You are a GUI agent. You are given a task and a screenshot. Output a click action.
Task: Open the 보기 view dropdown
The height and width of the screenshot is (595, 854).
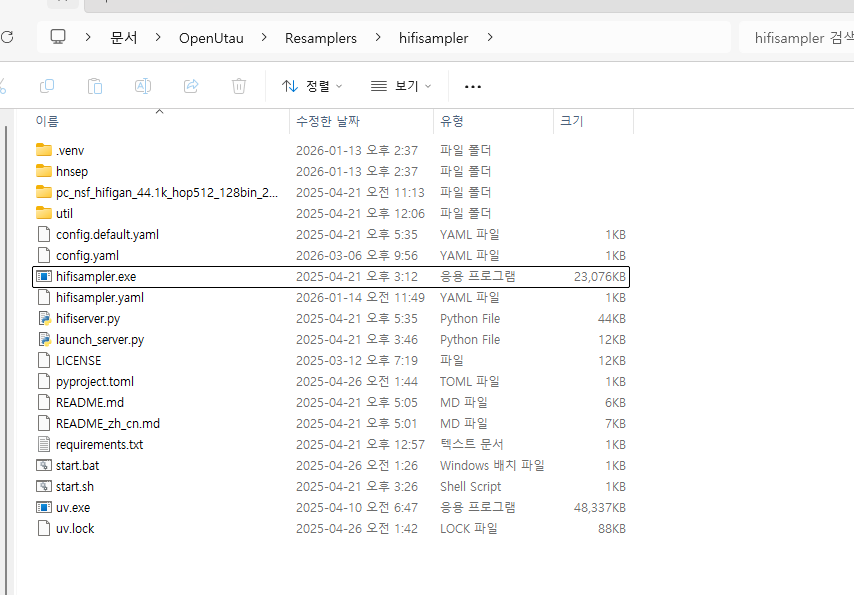pyautogui.click(x=401, y=86)
